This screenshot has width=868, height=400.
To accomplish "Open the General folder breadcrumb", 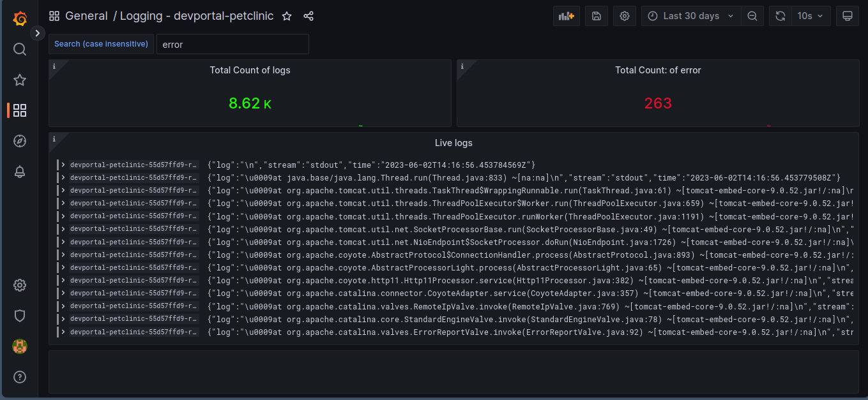I will [86, 16].
